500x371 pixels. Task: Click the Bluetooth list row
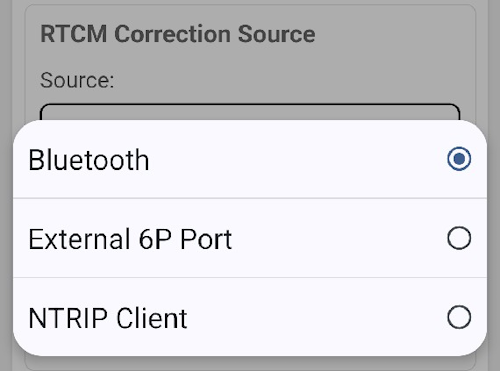point(250,159)
